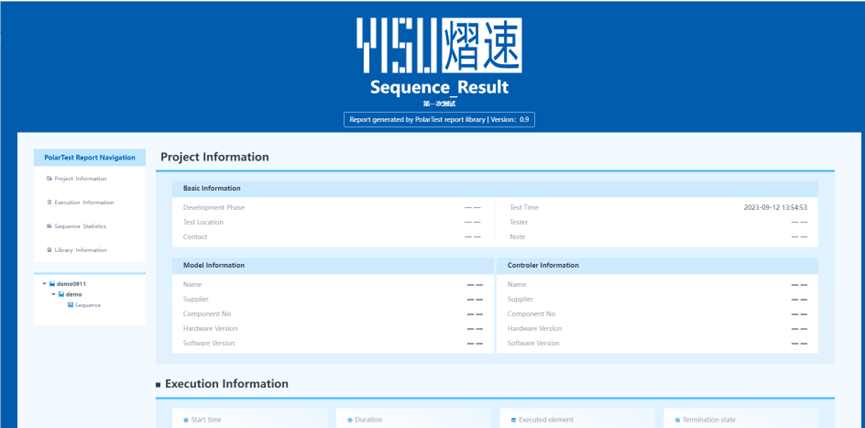Click the demo0911 folder icon
This screenshot has height=428, width=865.
coord(52,283)
